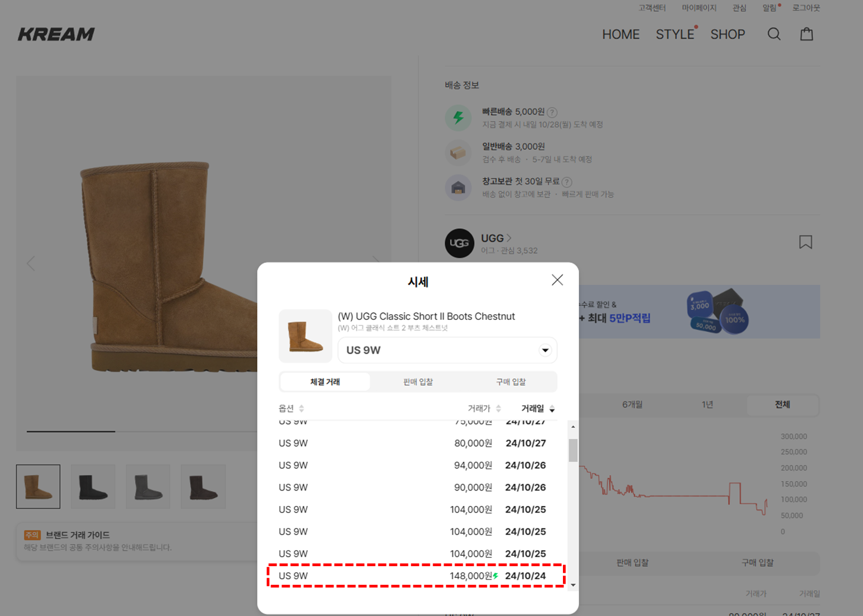863x616 pixels.
Task: Click the fast delivery lightning icon
Action: pyautogui.click(x=458, y=117)
